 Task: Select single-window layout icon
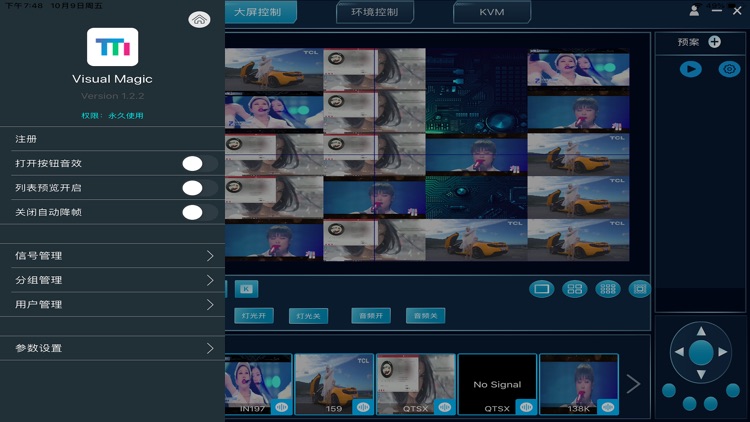(541, 289)
